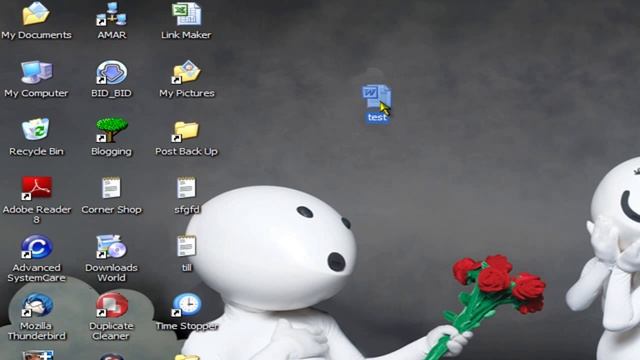Select the Time Stopper clock icon
Viewport: 640px width, 360px height.
[x=186, y=305]
